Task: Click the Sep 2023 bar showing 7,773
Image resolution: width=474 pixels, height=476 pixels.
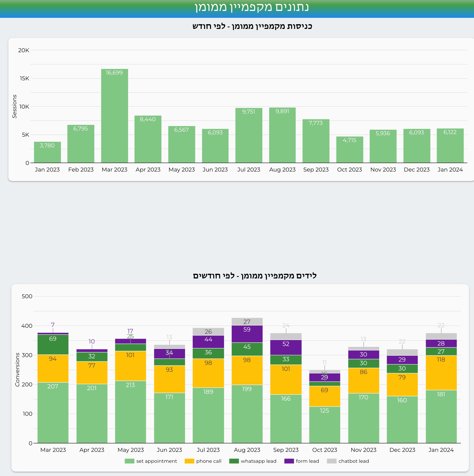Action: point(316,141)
